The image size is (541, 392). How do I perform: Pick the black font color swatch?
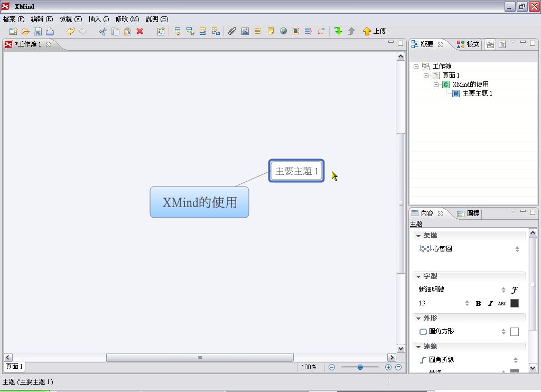coord(515,303)
